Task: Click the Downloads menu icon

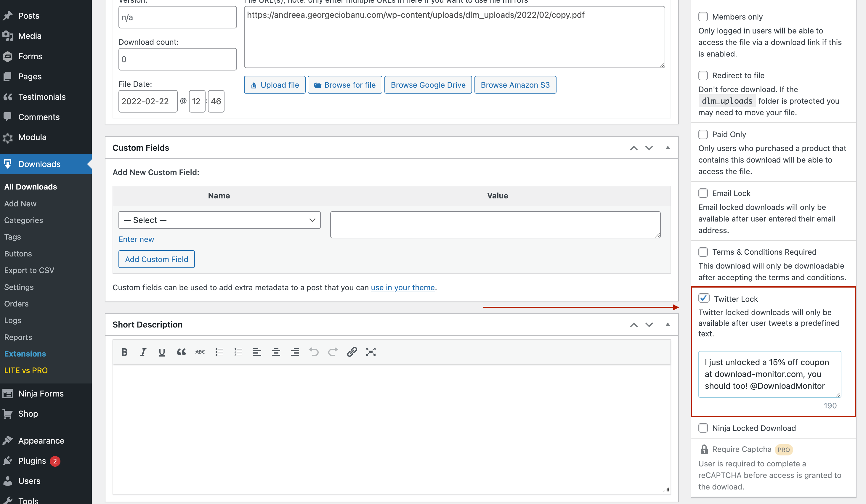Action: click(8, 164)
